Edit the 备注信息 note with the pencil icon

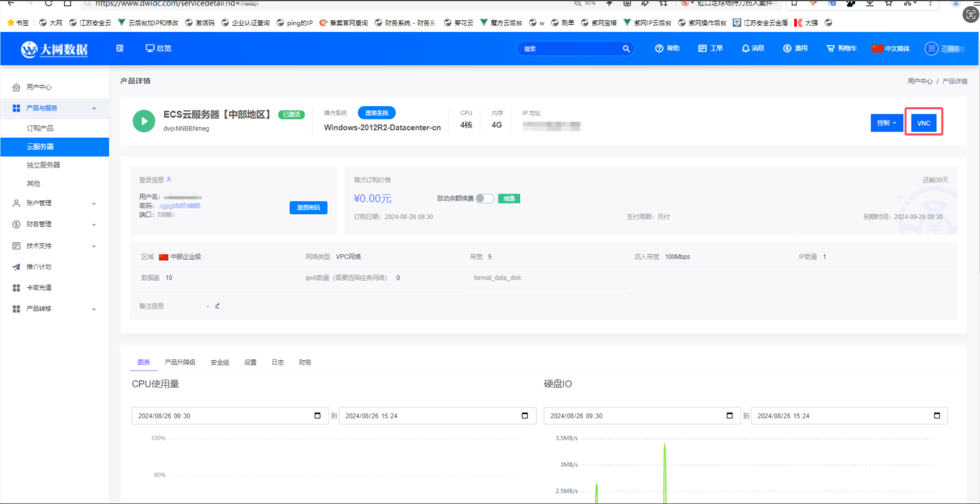click(x=217, y=306)
